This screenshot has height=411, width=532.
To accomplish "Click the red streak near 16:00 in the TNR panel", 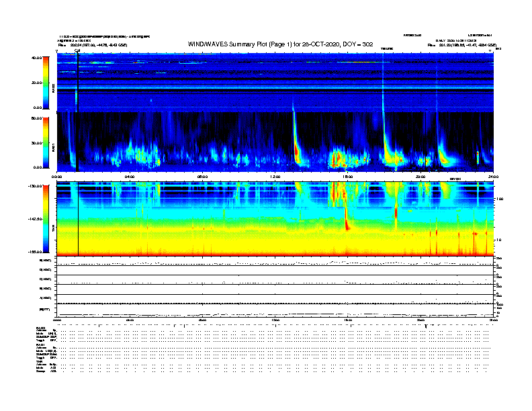I will [347, 219].
